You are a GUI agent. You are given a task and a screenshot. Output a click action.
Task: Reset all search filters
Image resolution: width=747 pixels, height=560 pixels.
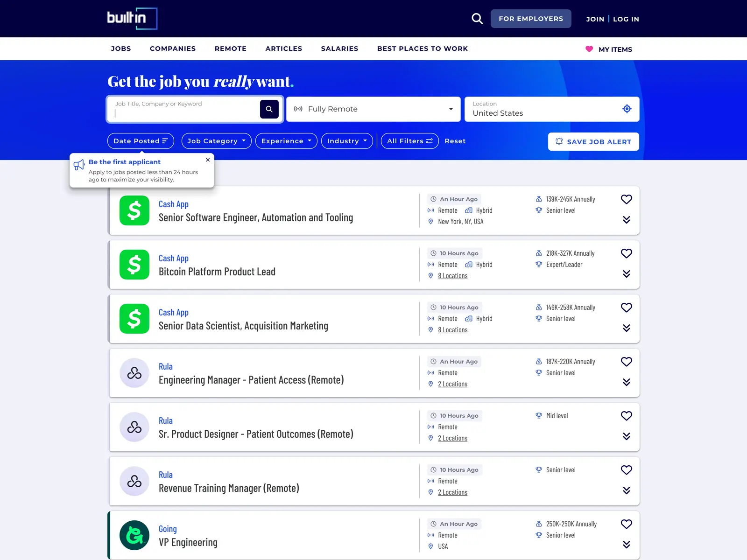click(x=455, y=141)
